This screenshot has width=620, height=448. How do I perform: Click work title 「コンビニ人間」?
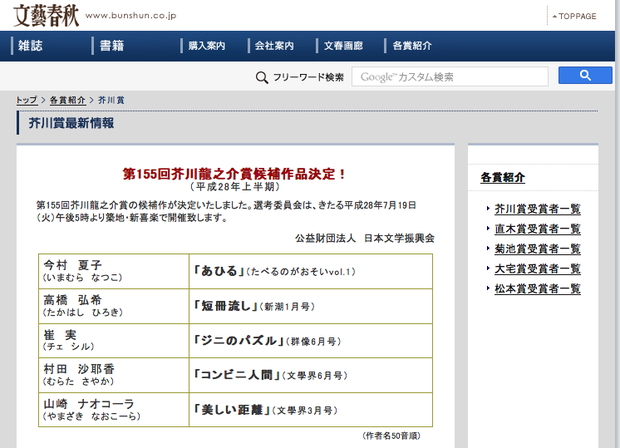pyautogui.click(x=236, y=375)
